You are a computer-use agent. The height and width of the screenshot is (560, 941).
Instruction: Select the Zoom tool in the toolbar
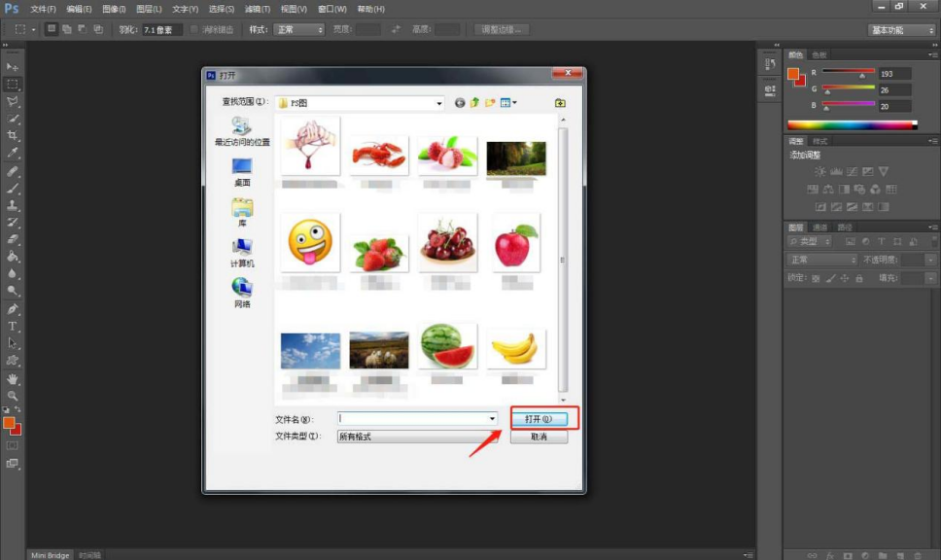(13, 396)
